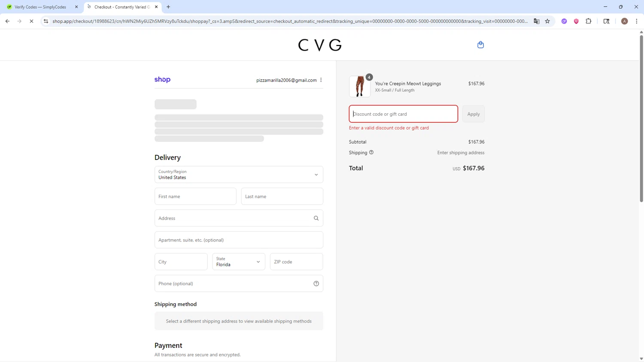
Task: Click You're Creepin Meowt Leggings title
Action: [x=408, y=84]
